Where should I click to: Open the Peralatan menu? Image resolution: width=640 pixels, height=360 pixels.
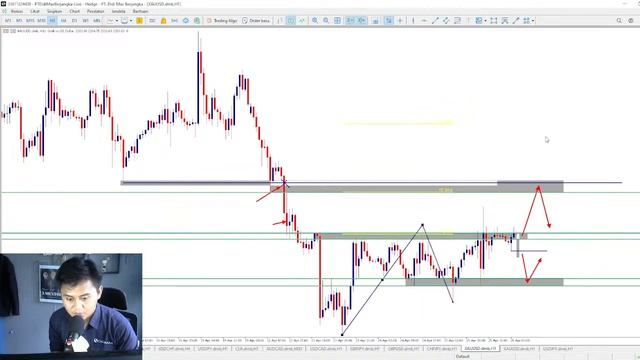coord(96,11)
